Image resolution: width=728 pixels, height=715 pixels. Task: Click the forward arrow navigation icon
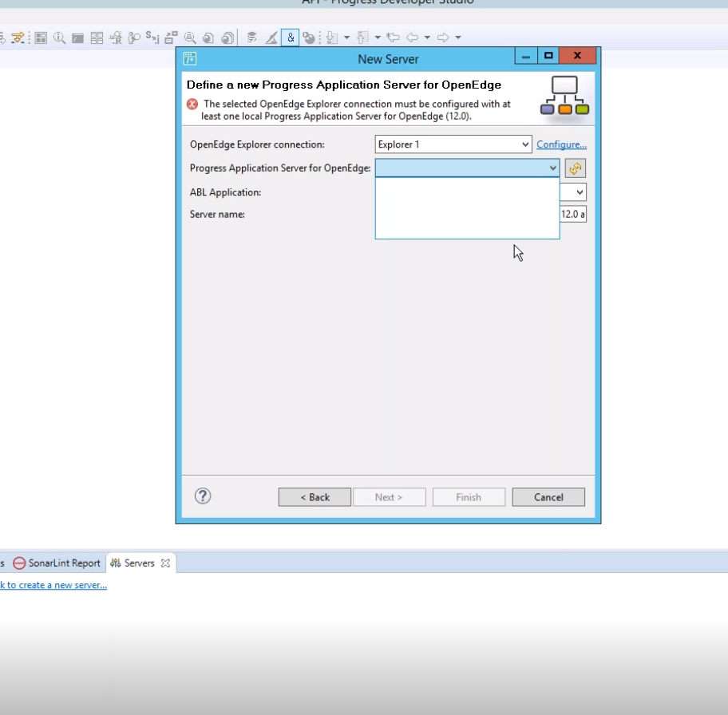[444, 38]
